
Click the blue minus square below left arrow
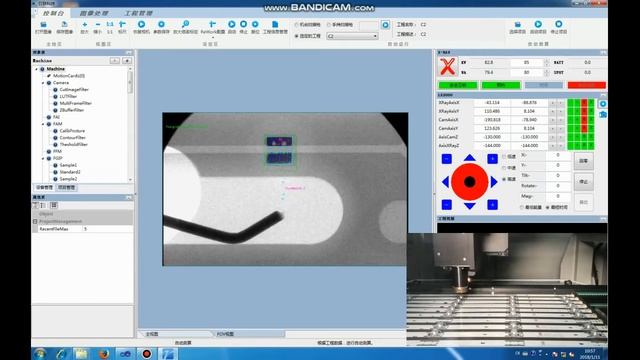(x=447, y=204)
